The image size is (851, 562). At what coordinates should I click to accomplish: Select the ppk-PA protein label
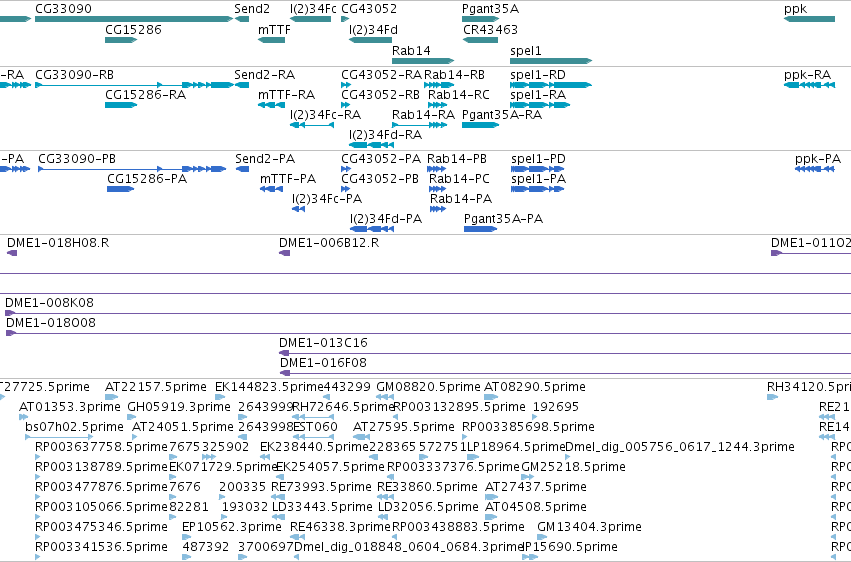(818, 158)
